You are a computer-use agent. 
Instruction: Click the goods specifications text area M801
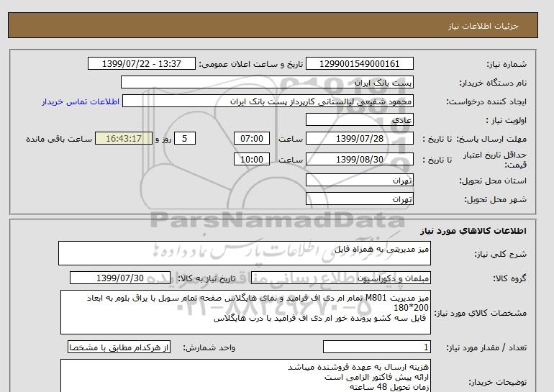coord(245,312)
